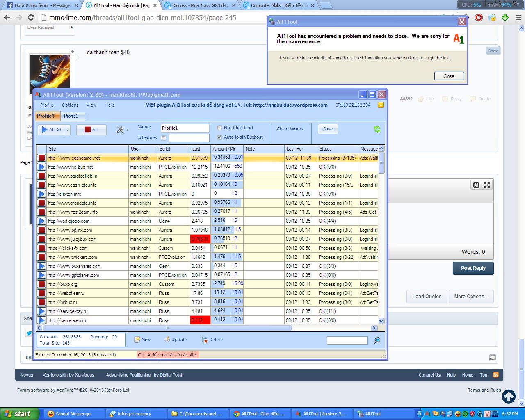Click the Delete site button
525x420 pixels.
212,340
